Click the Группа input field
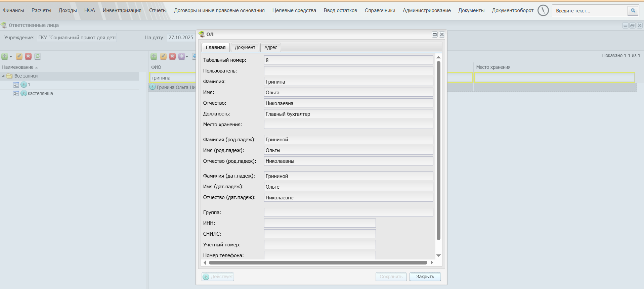Viewport: 644px width, 289px height. click(x=349, y=212)
